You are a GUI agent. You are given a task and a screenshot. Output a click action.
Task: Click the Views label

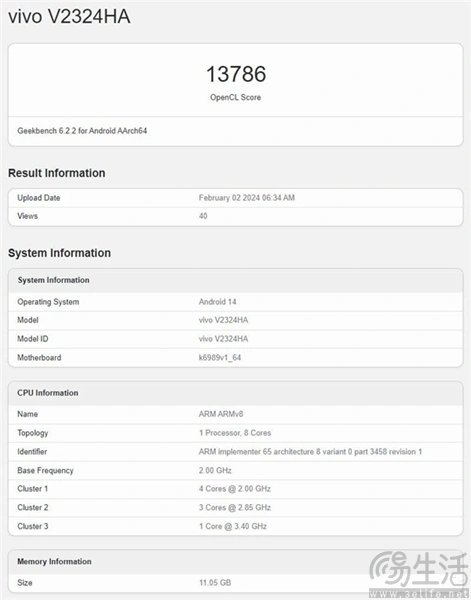click(x=28, y=216)
